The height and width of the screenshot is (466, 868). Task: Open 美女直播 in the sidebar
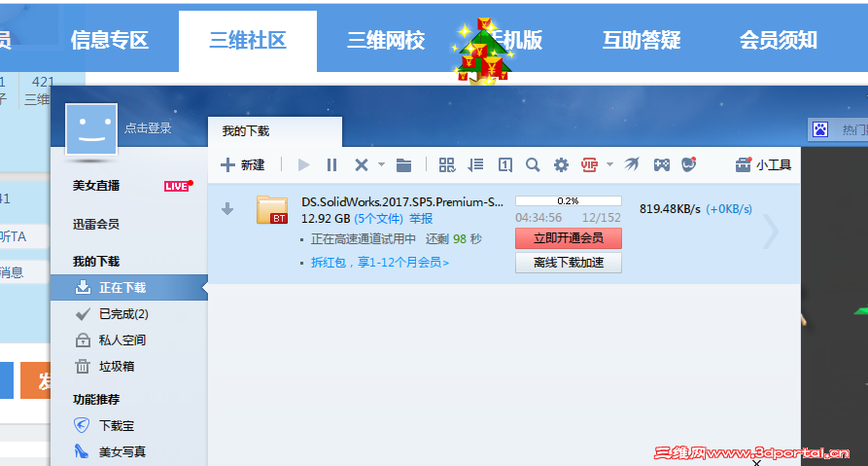pyautogui.click(x=96, y=186)
